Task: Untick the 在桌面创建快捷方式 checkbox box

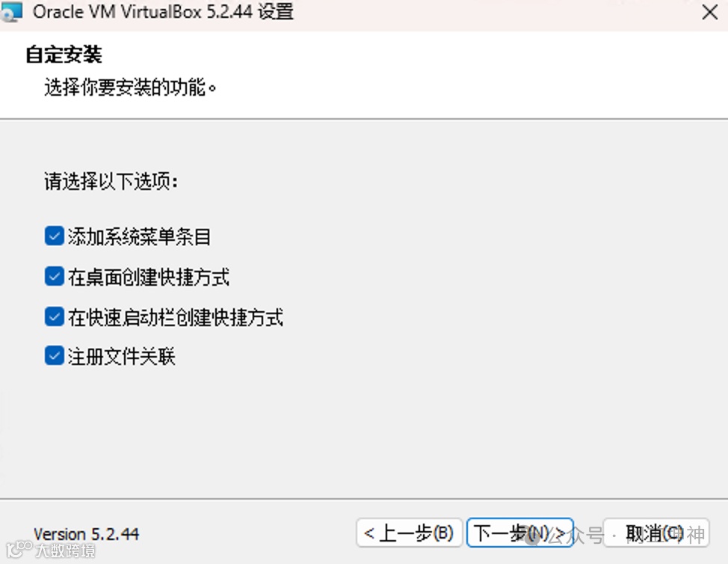Action: 55,277
